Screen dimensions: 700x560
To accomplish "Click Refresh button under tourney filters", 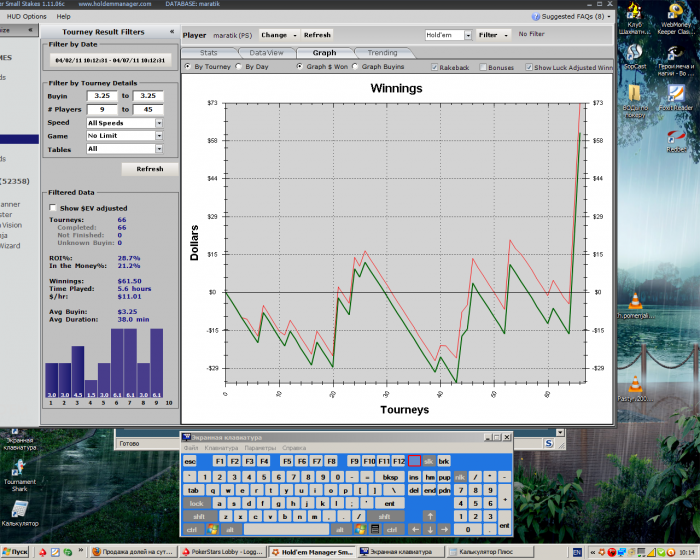I will [x=149, y=169].
